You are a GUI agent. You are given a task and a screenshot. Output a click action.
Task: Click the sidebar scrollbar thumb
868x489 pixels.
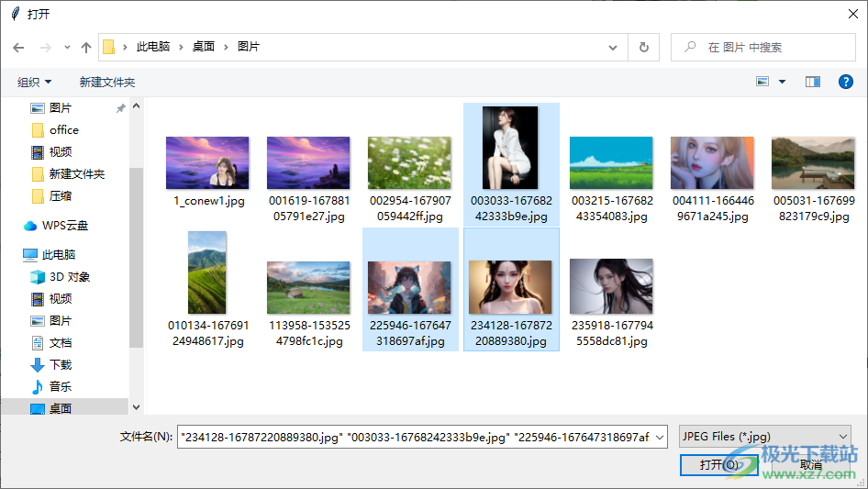(136, 258)
